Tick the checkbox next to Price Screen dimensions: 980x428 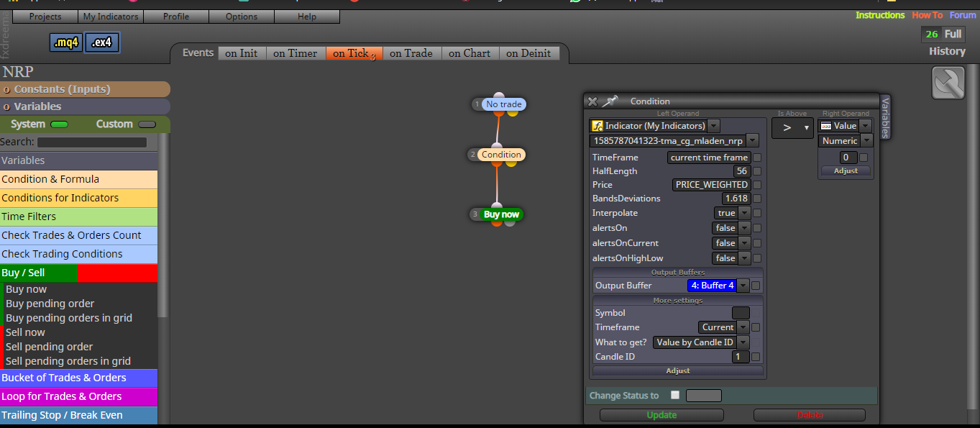(757, 185)
